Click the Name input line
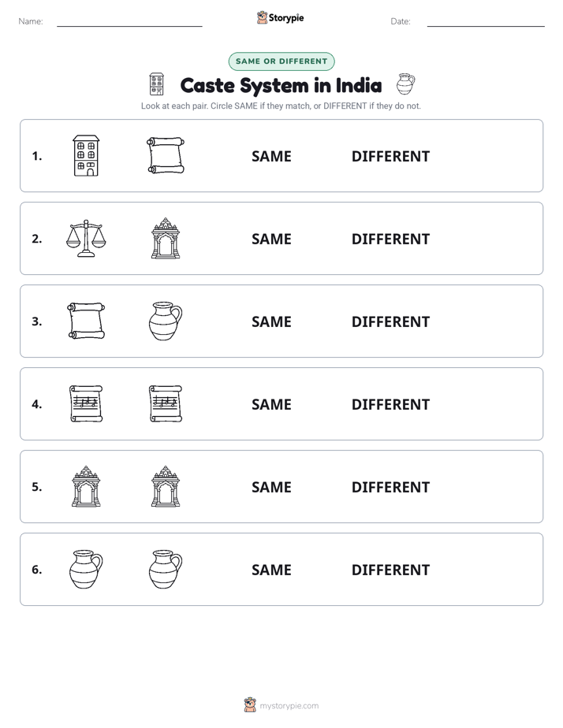Screen dimensions: 563x728 129,22
